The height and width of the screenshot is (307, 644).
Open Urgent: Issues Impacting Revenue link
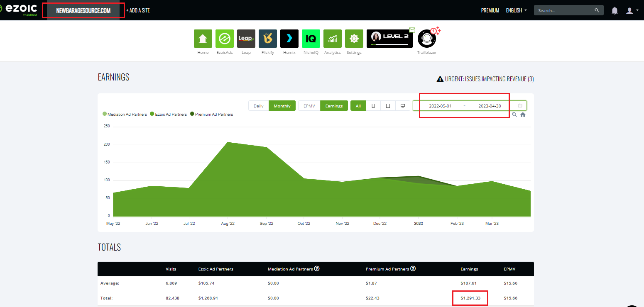tap(489, 79)
